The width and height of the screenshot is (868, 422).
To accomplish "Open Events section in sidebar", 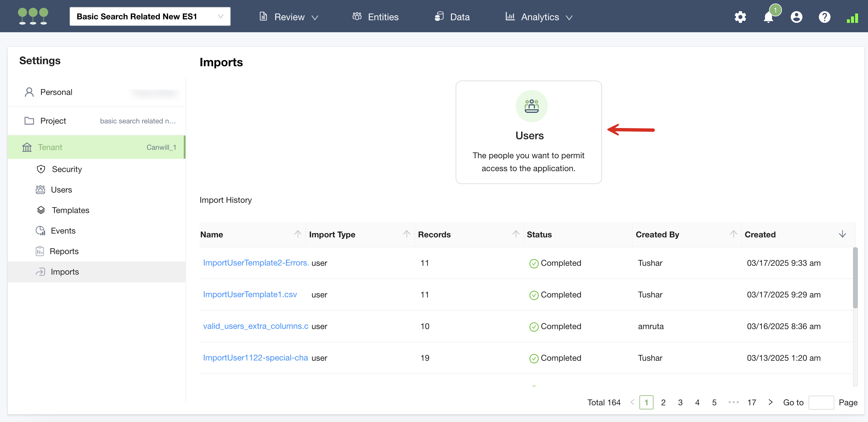I will (x=63, y=231).
